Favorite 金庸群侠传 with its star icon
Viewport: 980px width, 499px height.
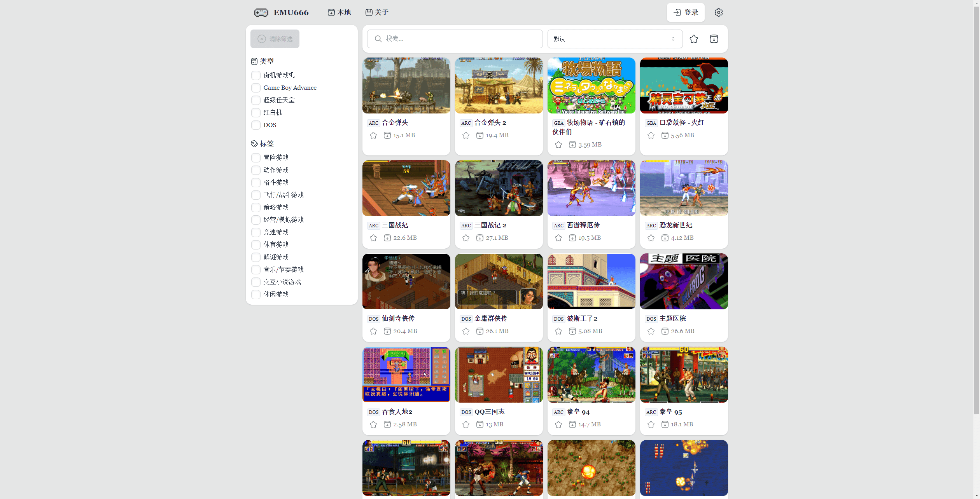466,331
